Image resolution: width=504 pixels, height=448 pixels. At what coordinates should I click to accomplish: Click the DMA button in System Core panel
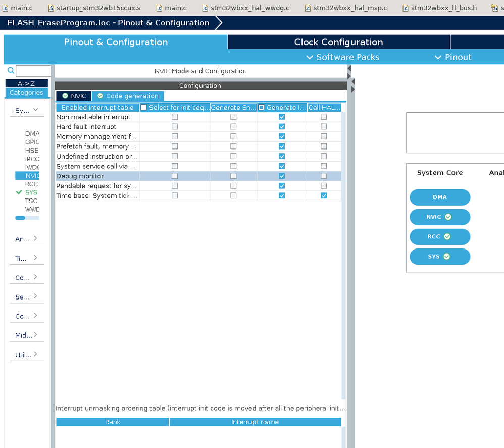click(x=440, y=197)
